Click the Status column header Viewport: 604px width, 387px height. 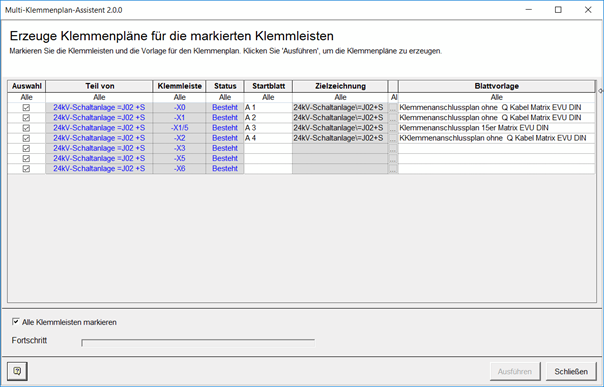pos(225,86)
